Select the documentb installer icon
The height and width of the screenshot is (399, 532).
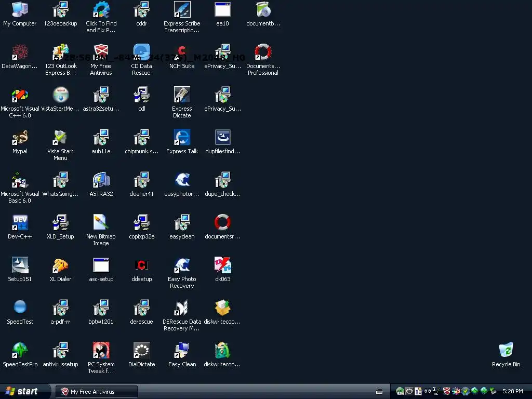pos(263,14)
